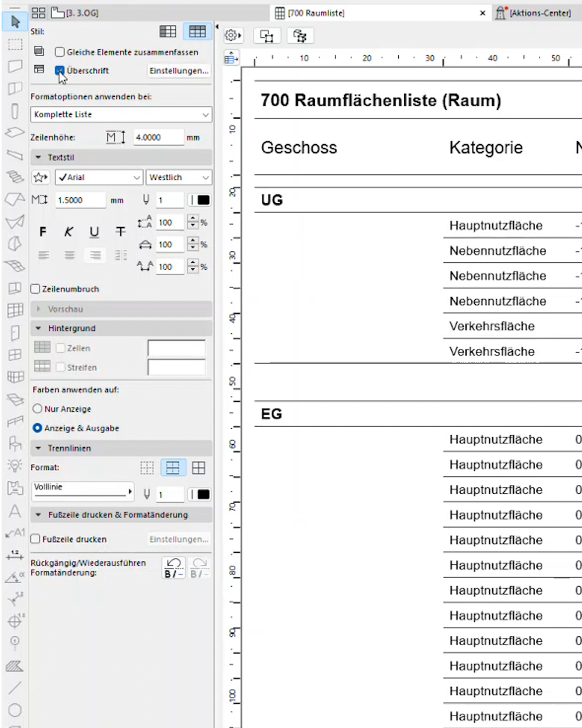Select full grid divider format
Screen dimensions: 582x728
click(x=198, y=468)
